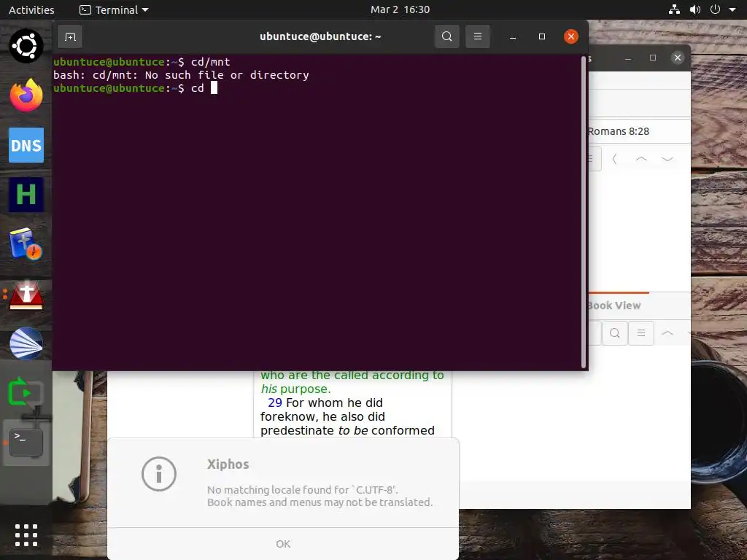Close the Terminal window
The height and width of the screenshot is (560, 747).
(x=570, y=36)
